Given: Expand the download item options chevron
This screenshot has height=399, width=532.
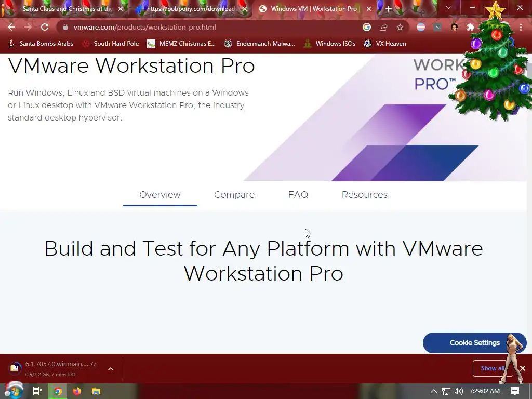Looking at the screenshot, I should point(111,369).
